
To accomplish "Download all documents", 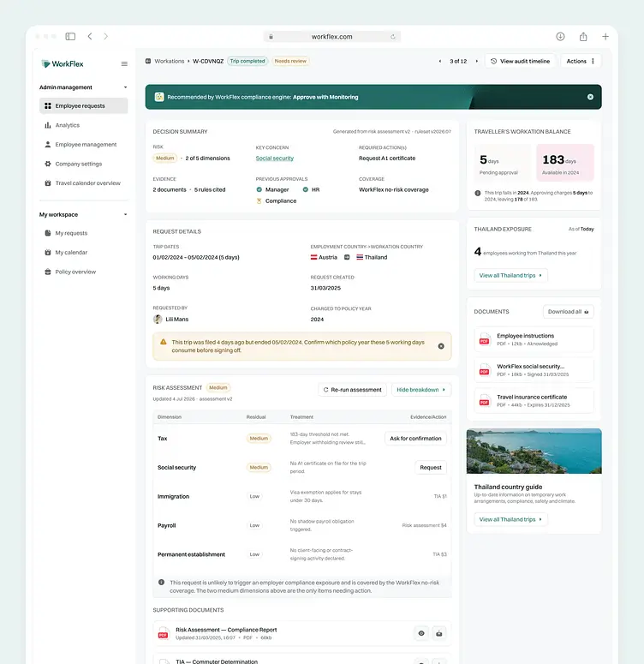I will (569, 312).
